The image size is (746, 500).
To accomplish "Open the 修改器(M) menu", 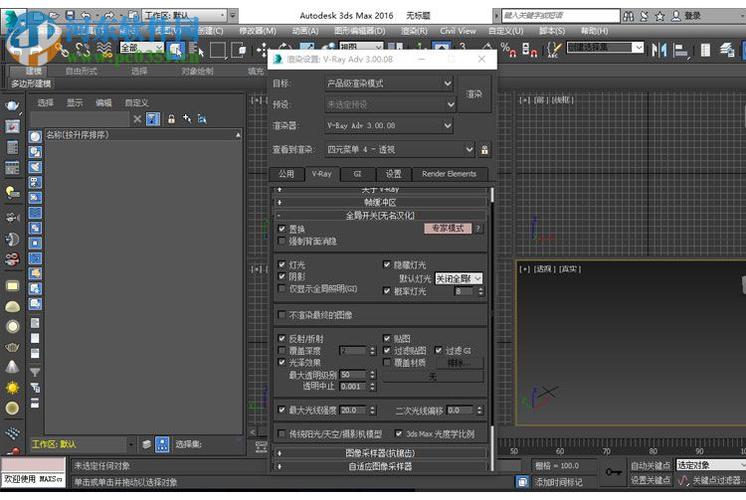I will coord(257,31).
